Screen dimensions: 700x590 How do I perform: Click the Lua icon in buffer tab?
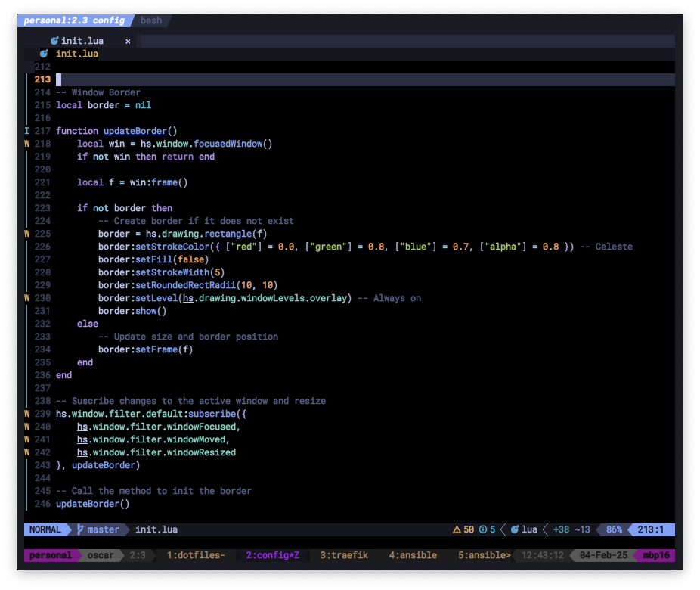(x=54, y=41)
